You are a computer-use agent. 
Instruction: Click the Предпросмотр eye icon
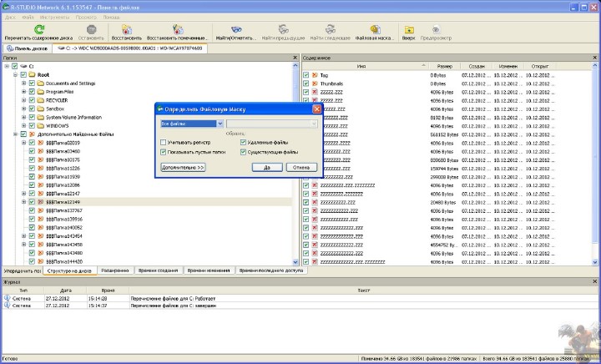pyautogui.click(x=437, y=29)
